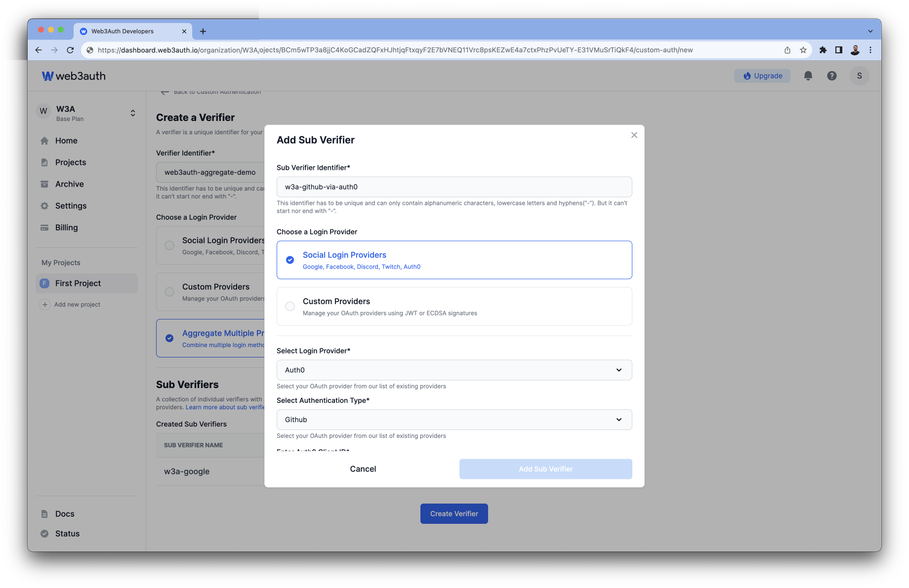Go to Projects in the sidebar
Viewport: 909px width, 588px height.
[71, 162]
